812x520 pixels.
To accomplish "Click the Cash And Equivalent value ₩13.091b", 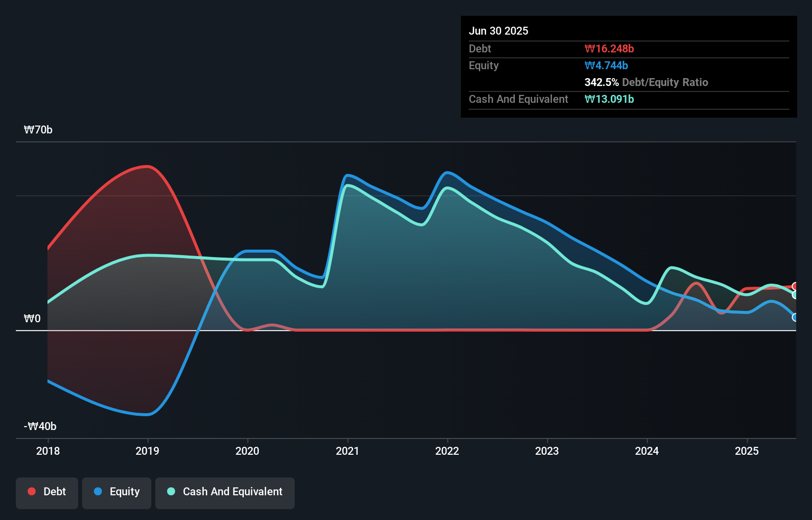I will pyautogui.click(x=609, y=99).
